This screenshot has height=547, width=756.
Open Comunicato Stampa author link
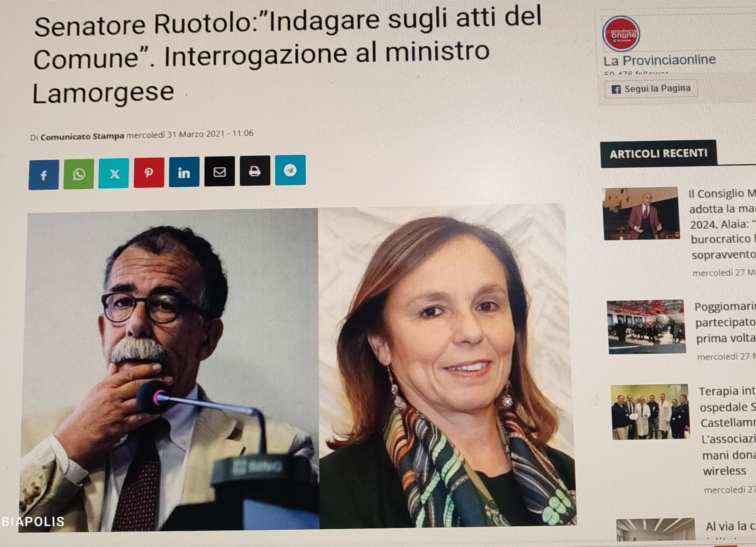[82, 136]
